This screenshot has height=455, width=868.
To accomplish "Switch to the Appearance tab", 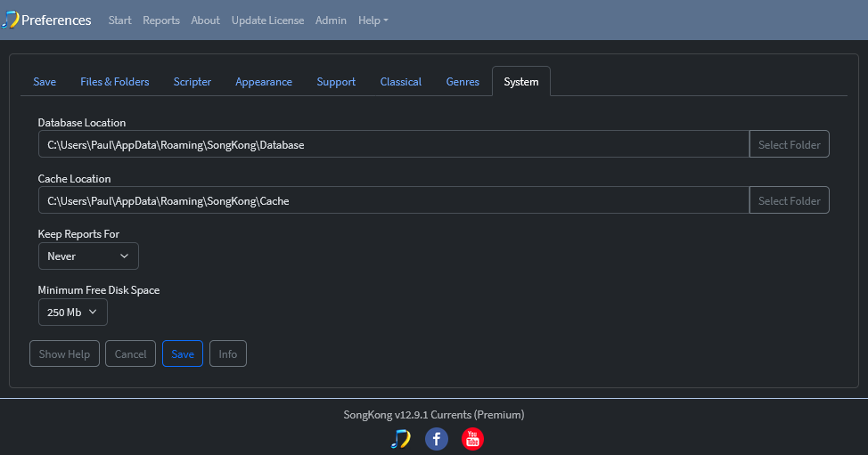I will click(264, 82).
